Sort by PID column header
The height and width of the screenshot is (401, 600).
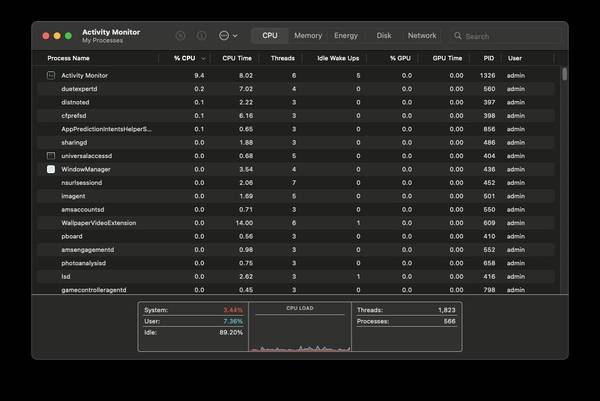[489, 58]
